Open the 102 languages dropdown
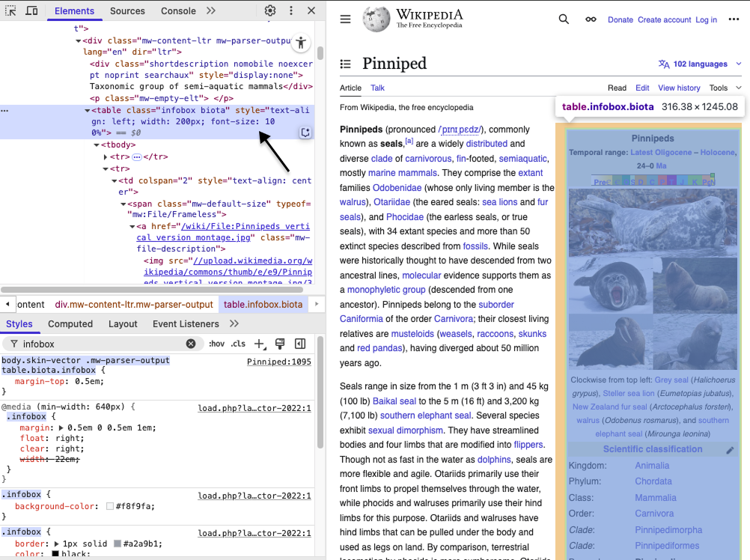Viewport: 750px width, 560px height. click(x=700, y=64)
